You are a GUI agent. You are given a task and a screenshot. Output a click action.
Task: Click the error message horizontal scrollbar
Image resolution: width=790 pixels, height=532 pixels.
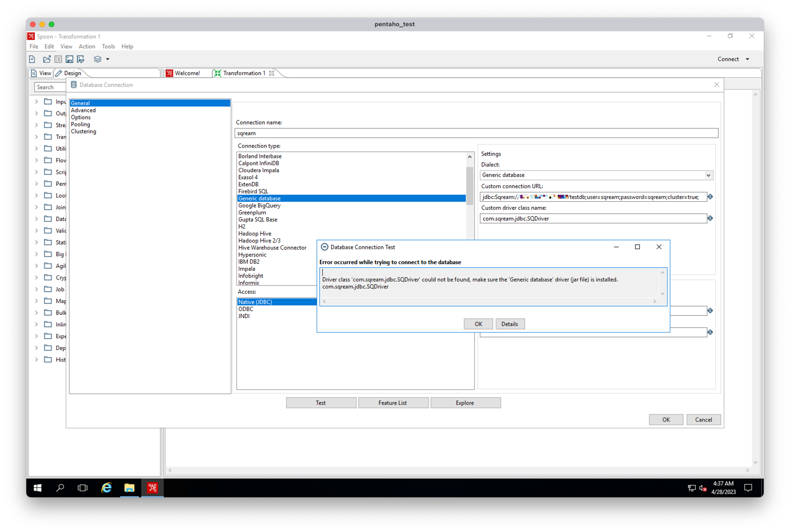click(489, 302)
